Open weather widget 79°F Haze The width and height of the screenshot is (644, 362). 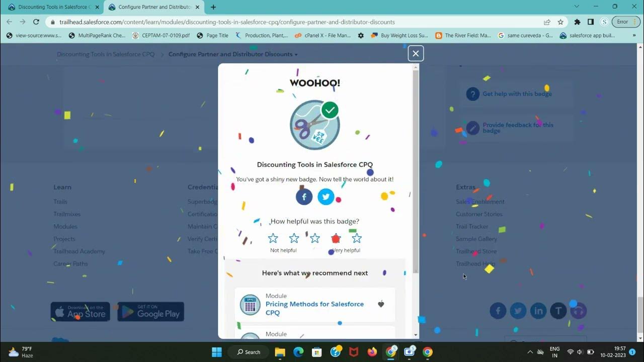(x=21, y=352)
